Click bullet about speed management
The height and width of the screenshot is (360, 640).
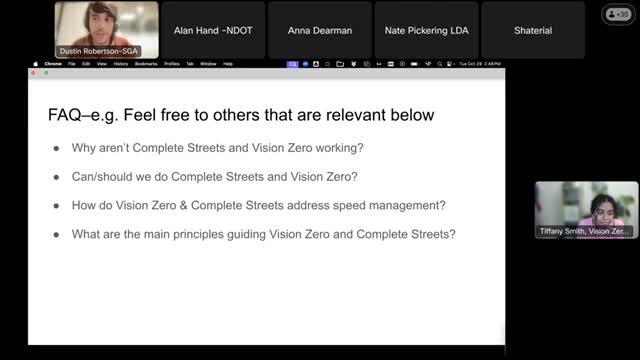259,205
